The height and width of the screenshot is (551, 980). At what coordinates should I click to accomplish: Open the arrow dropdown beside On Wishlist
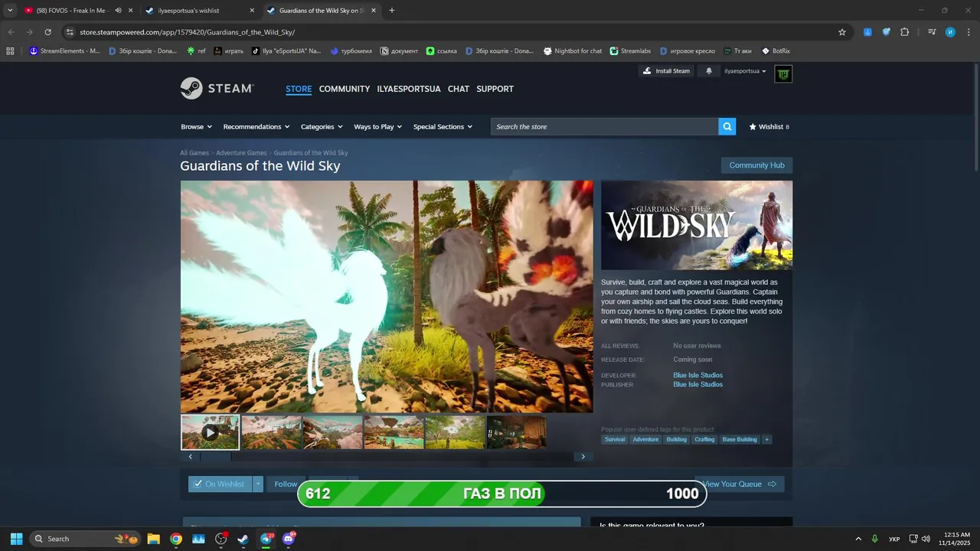point(258,484)
